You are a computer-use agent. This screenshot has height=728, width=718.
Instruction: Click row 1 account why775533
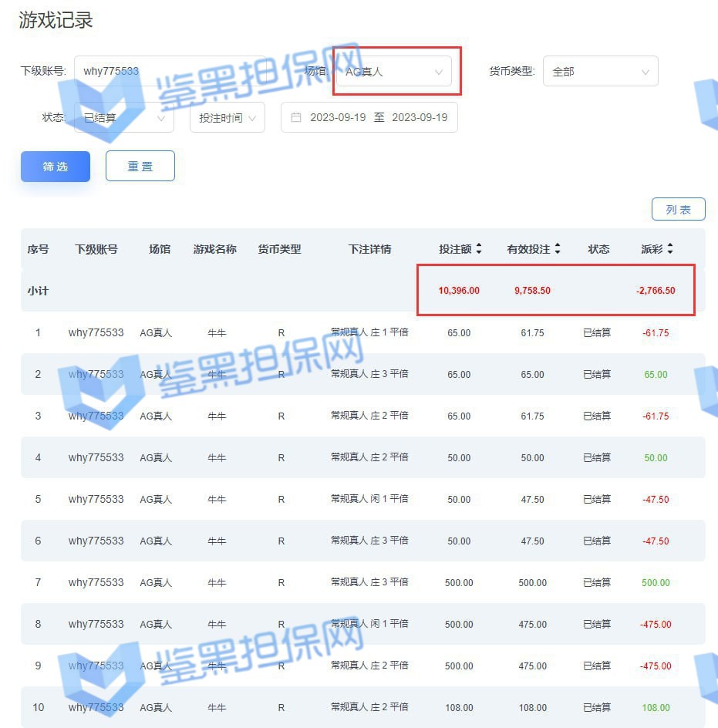(x=96, y=332)
